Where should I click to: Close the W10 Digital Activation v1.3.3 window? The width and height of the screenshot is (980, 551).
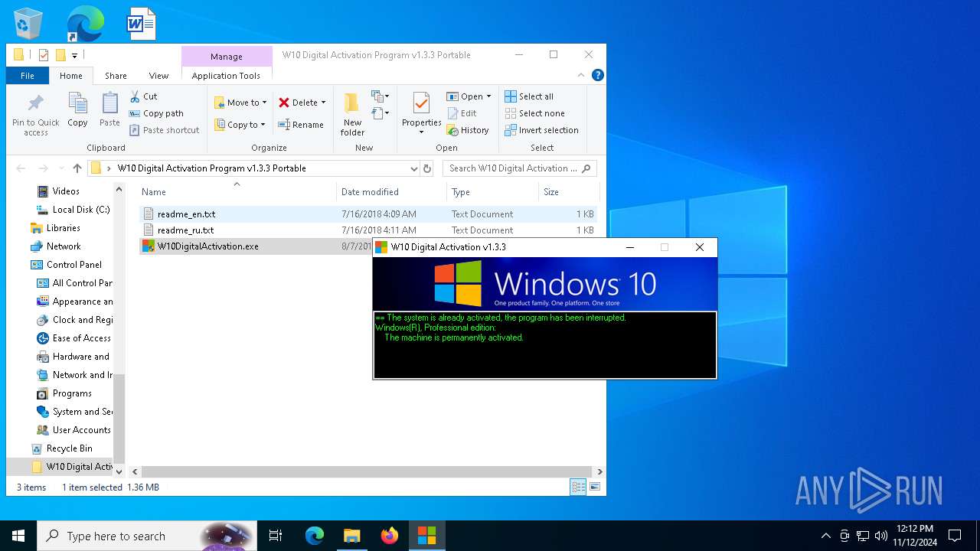699,247
